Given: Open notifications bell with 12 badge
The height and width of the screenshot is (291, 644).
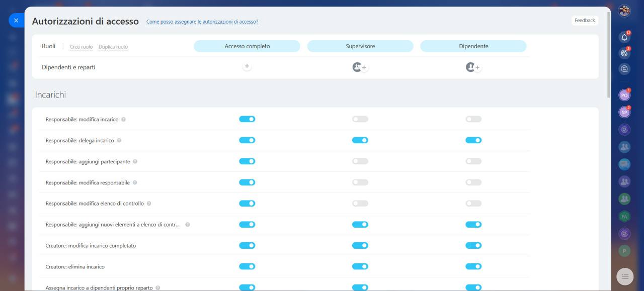Looking at the screenshot, I should [x=624, y=37].
